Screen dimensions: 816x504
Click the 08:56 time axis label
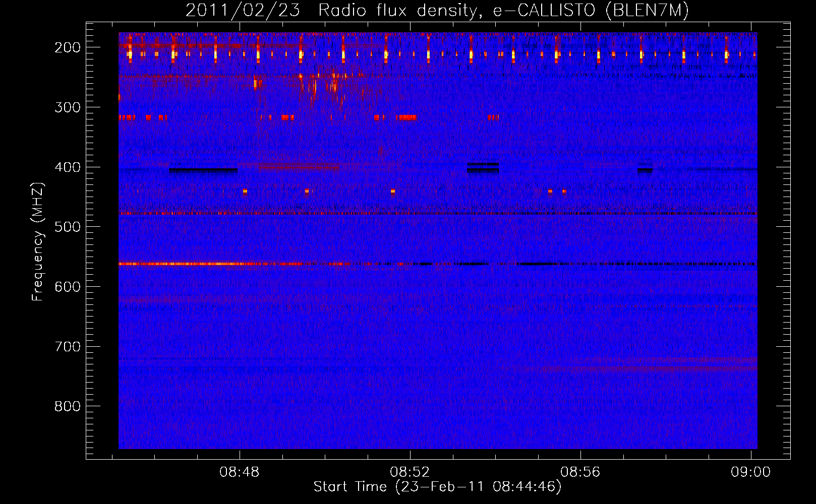tap(580, 472)
